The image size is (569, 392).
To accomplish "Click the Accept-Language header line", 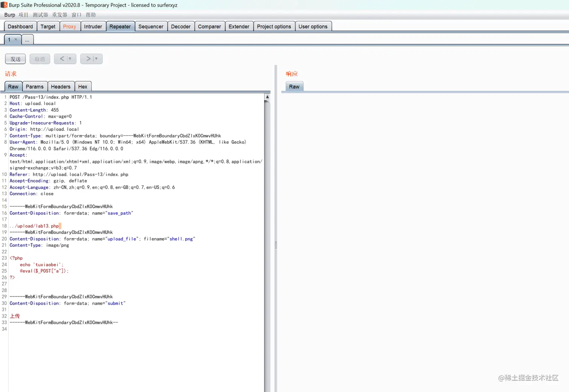I will tap(92, 187).
